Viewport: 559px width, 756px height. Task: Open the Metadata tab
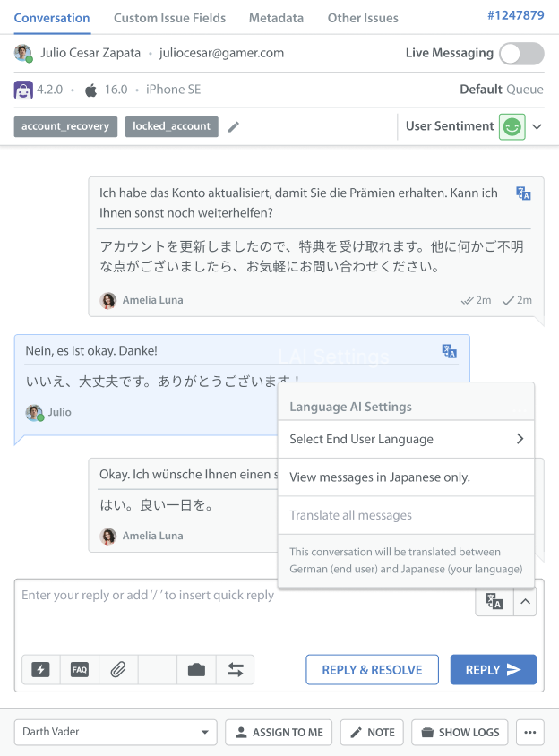pyautogui.click(x=276, y=18)
